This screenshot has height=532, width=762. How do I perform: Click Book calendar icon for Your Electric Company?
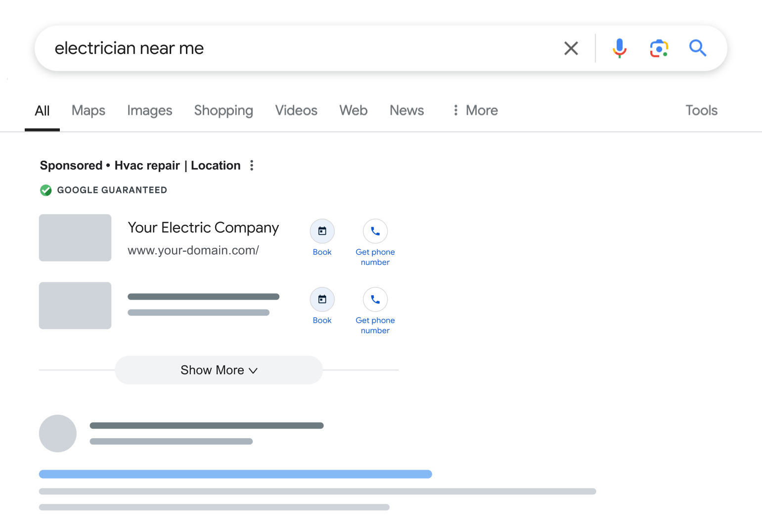coord(322,231)
